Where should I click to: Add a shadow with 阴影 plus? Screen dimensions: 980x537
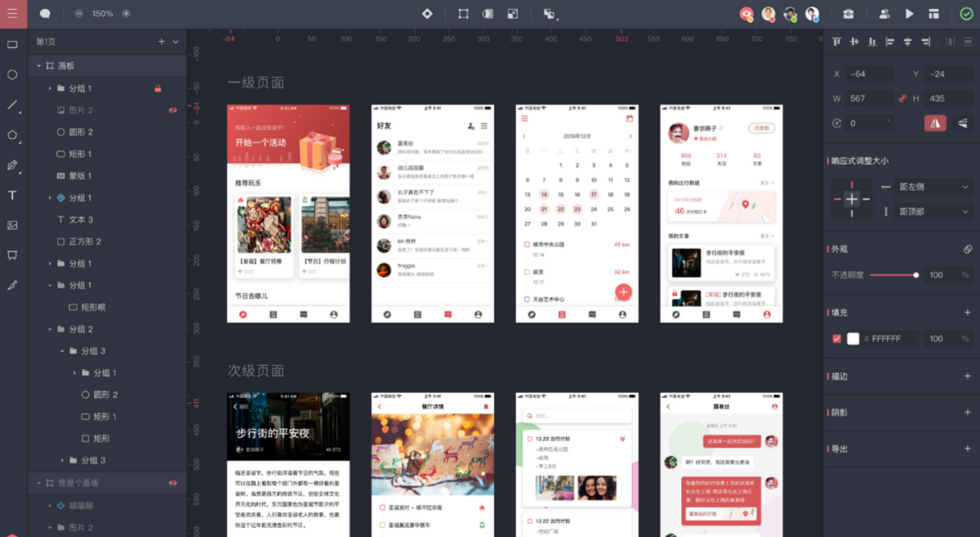coord(968,413)
